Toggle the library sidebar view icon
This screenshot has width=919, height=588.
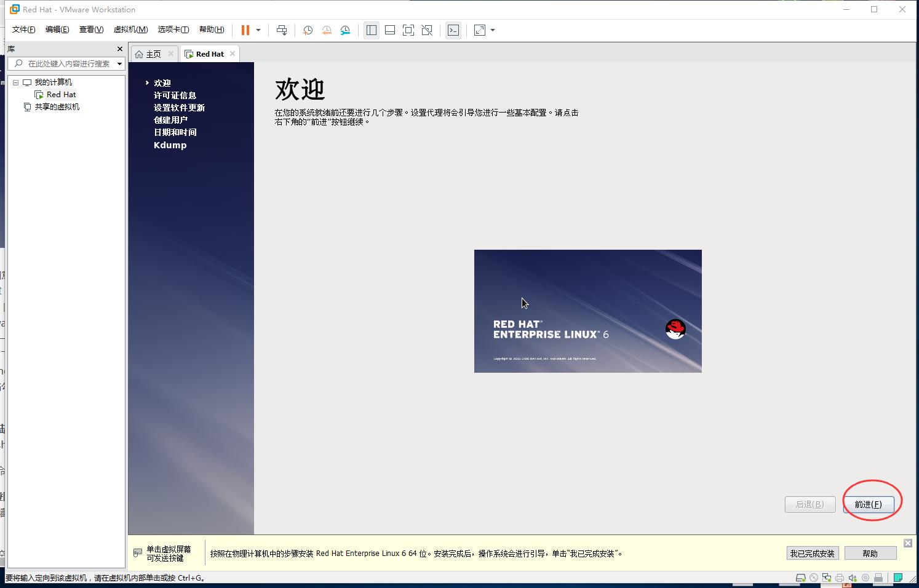coord(372,30)
